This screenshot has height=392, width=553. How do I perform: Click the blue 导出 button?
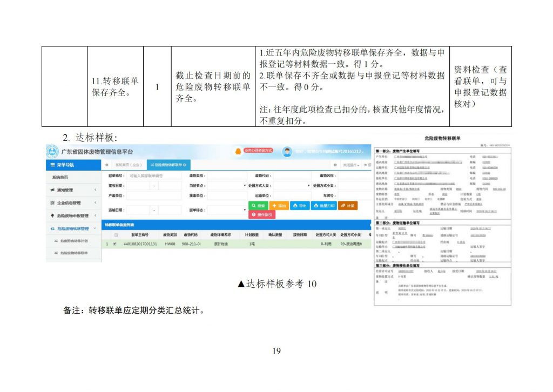(300, 206)
